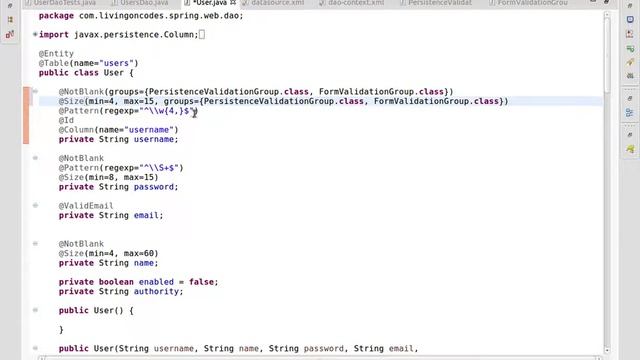This screenshot has width=640, height=360.
Task: Click the yellow hierarchy view icon in left trim
Action: click(10, 20)
